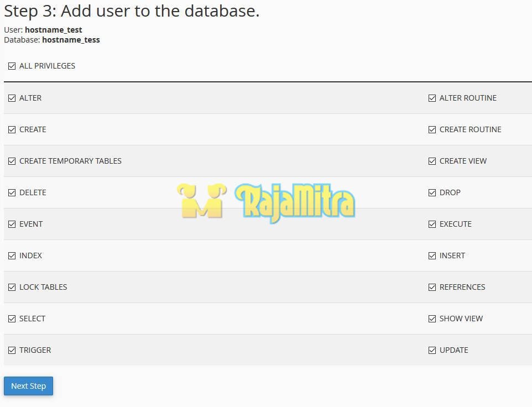Disable the REFERENCES privilege
Viewport: 532px width, 407px height.
pyautogui.click(x=432, y=288)
